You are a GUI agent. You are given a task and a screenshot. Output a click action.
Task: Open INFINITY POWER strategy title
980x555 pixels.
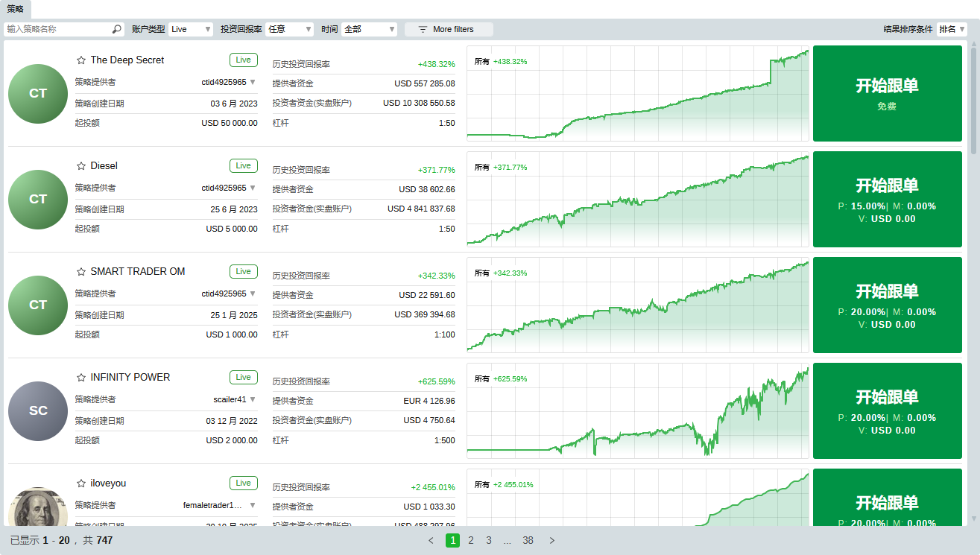pyautogui.click(x=130, y=378)
